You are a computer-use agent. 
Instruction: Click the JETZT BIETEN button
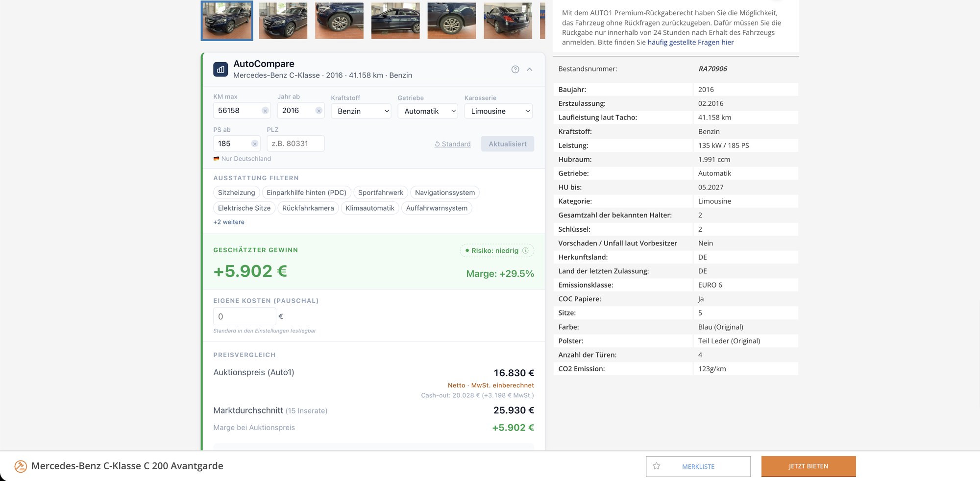click(808, 466)
